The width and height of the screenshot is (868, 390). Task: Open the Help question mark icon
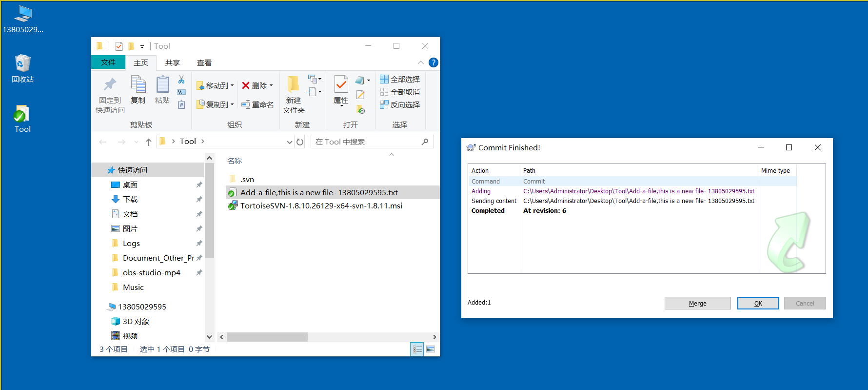click(433, 62)
